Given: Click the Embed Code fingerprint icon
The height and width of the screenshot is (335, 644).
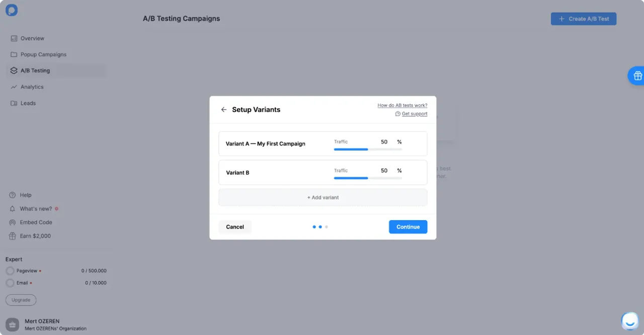Looking at the screenshot, I should coord(13,222).
